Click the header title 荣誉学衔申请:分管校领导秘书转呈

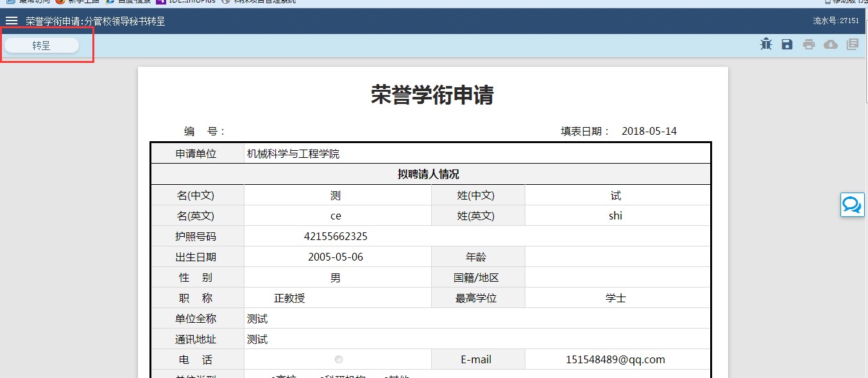pos(96,21)
